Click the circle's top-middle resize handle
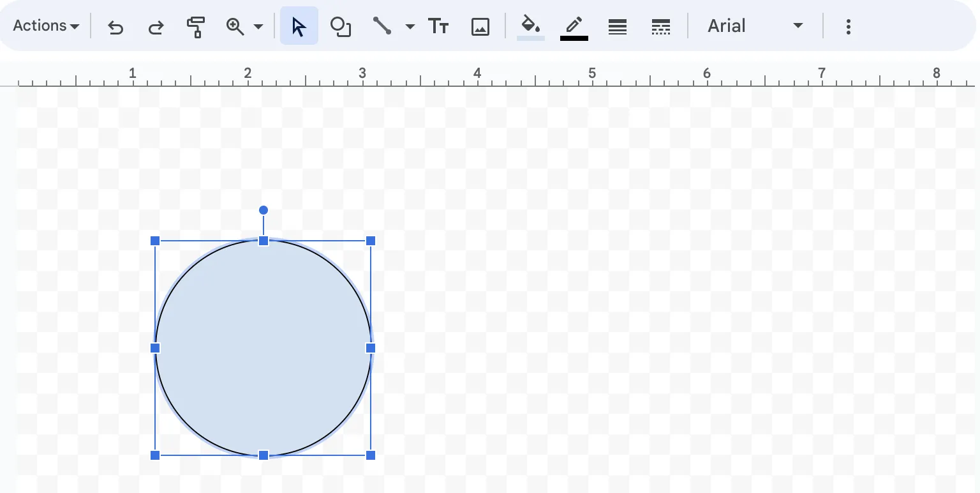 [x=264, y=241]
